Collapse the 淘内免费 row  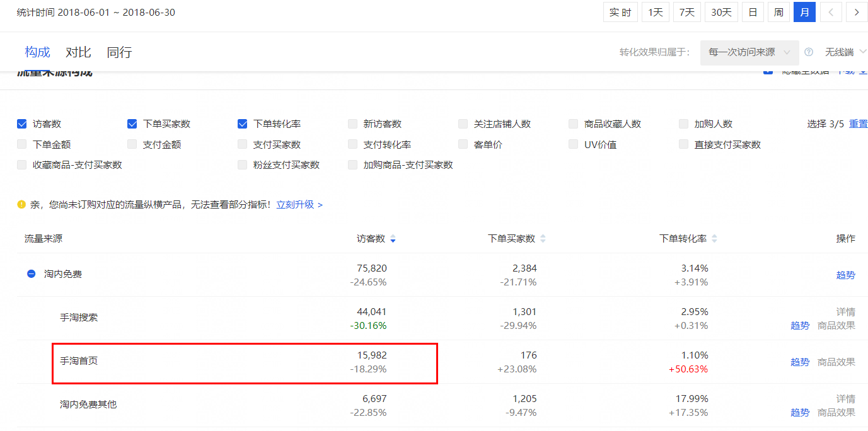[30, 273]
